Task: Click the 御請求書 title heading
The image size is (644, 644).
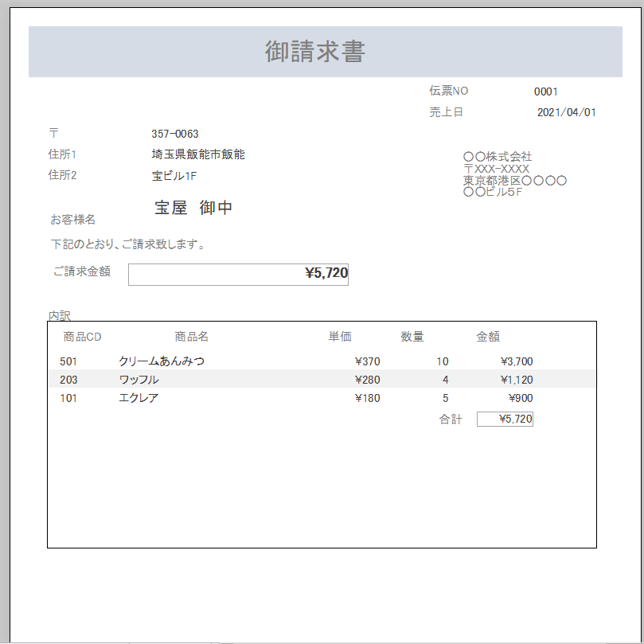Action: click(x=315, y=52)
